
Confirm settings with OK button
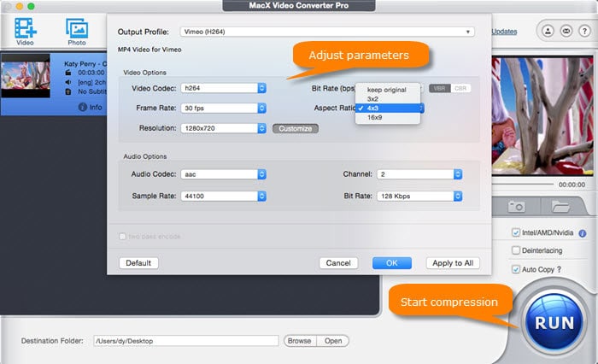pyautogui.click(x=391, y=263)
